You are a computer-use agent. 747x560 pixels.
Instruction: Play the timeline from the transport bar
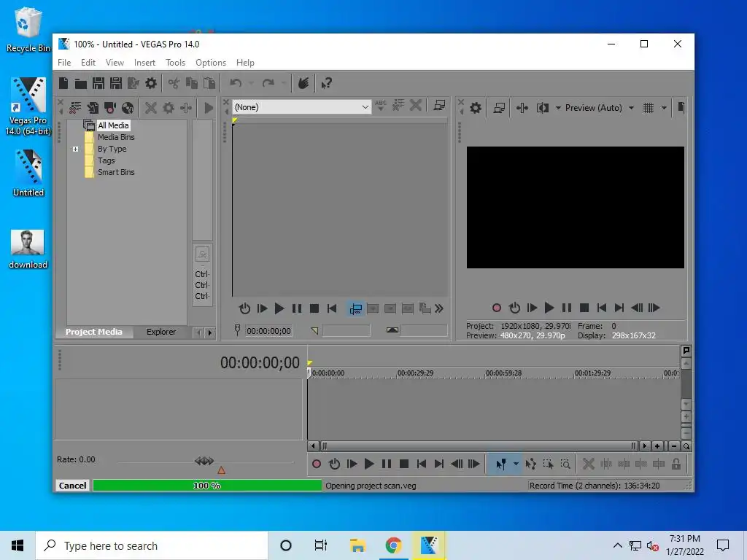point(368,464)
